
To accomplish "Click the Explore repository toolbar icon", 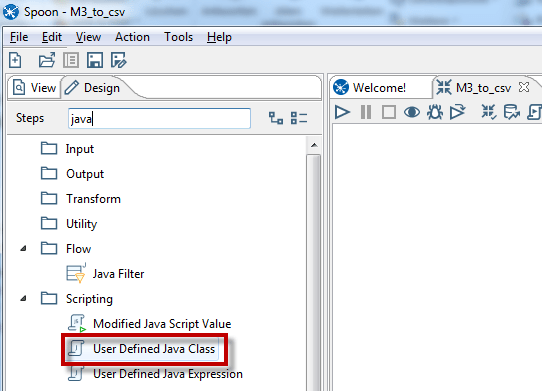I will 71,60.
